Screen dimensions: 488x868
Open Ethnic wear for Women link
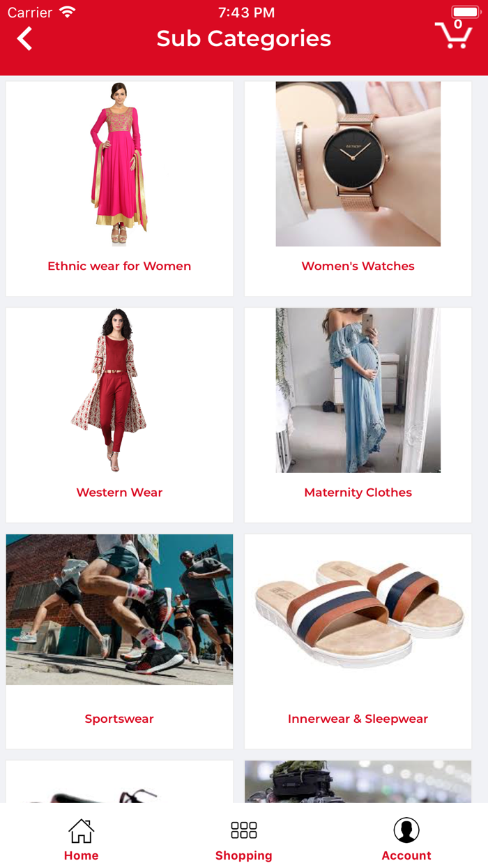coord(119,266)
